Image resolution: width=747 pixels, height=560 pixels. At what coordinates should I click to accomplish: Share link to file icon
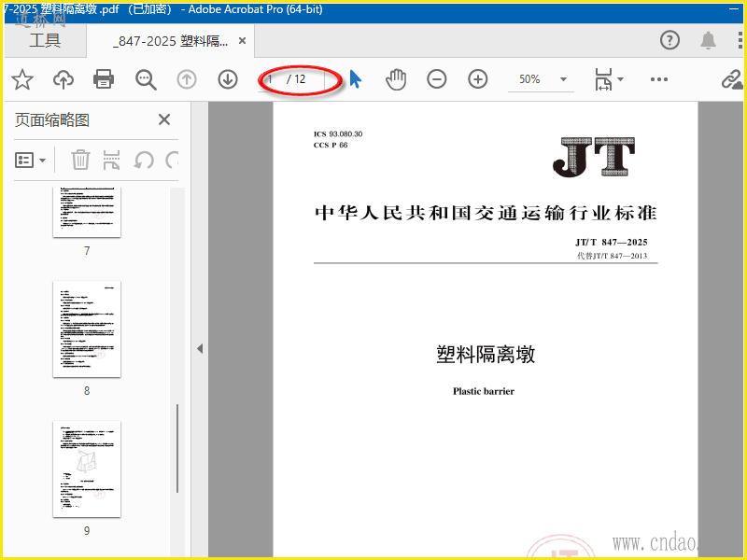click(x=731, y=79)
